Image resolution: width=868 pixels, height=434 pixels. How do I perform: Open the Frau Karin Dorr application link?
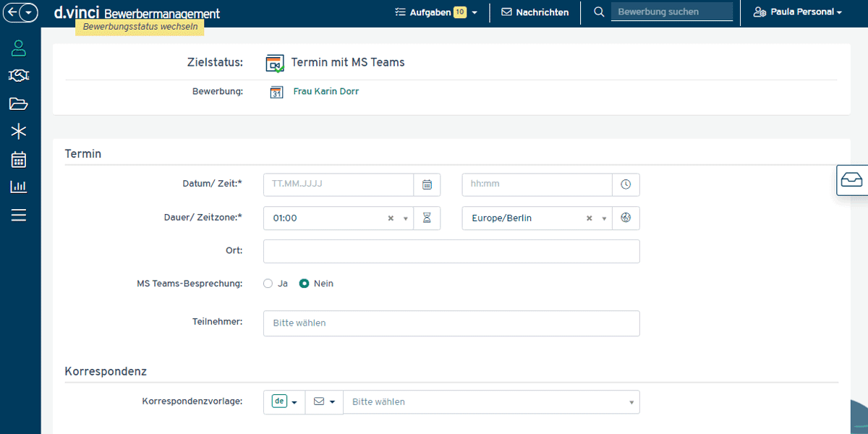[x=326, y=92]
